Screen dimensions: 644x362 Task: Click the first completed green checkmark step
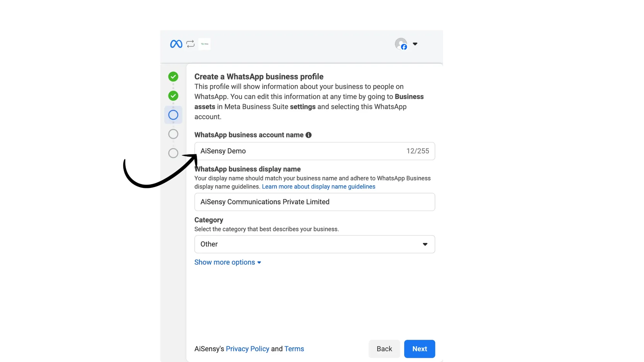click(173, 77)
